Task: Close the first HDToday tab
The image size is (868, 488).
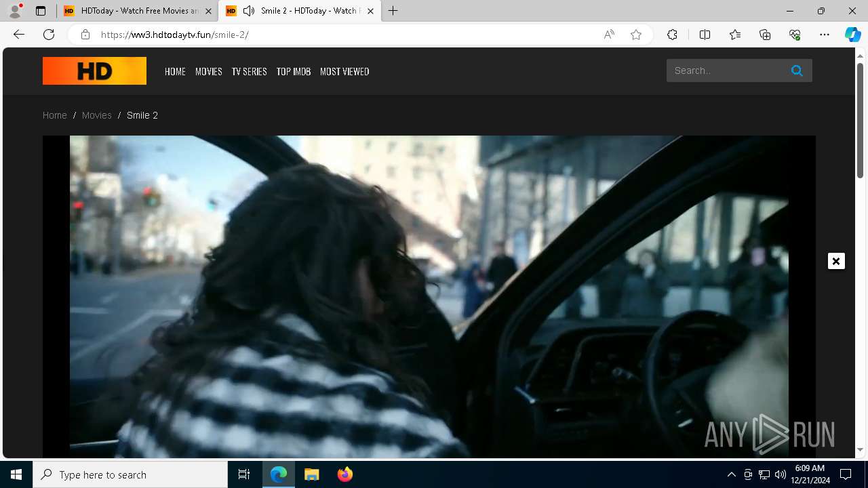Action: point(208,11)
